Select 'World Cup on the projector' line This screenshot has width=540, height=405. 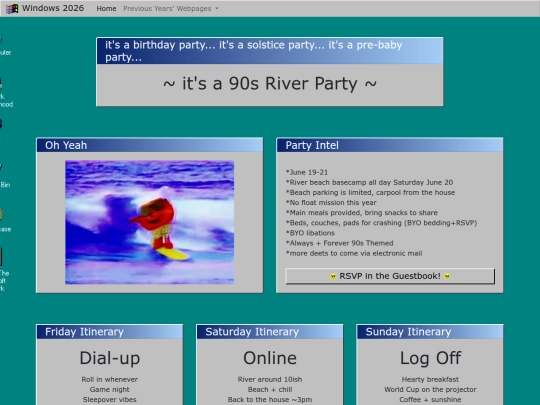click(x=430, y=390)
